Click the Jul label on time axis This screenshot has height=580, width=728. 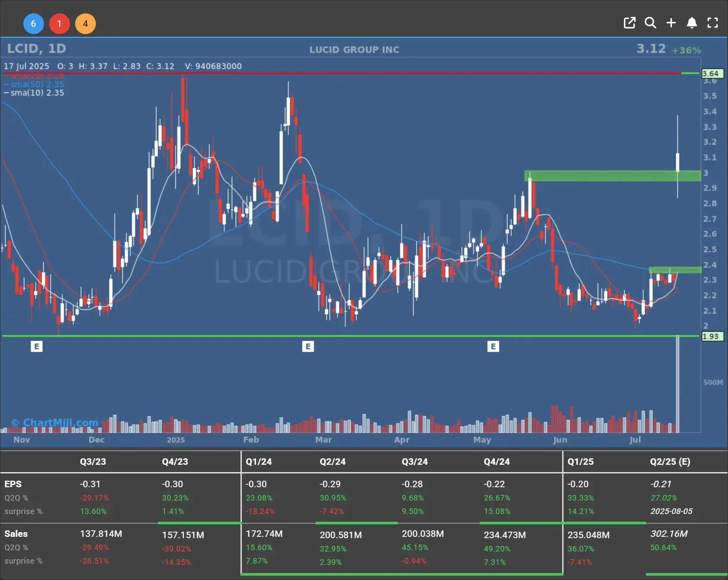[x=635, y=439]
